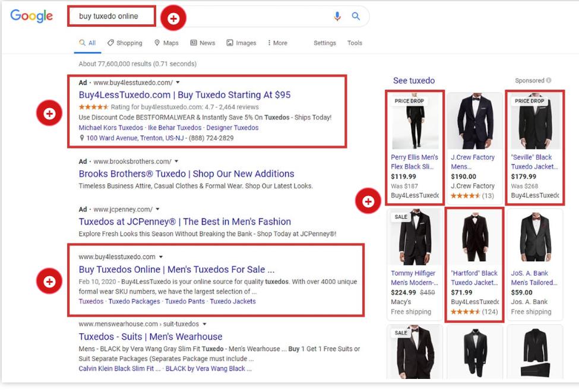Click the blue search magnifier icon
The height and width of the screenshot is (392, 579).
pyautogui.click(x=356, y=16)
